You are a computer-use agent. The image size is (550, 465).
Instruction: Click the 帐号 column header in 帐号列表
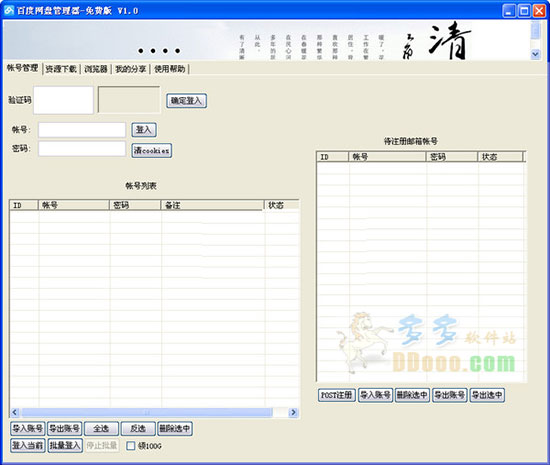[x=74, y=205]
